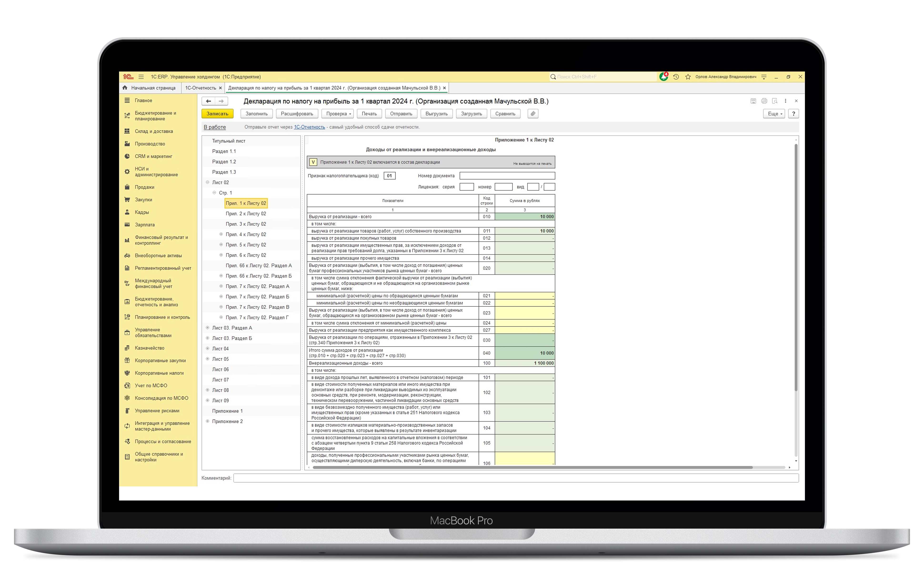Collapse the Лист 02 tree node
The image size is (924, 572).
tap(207, 182)
